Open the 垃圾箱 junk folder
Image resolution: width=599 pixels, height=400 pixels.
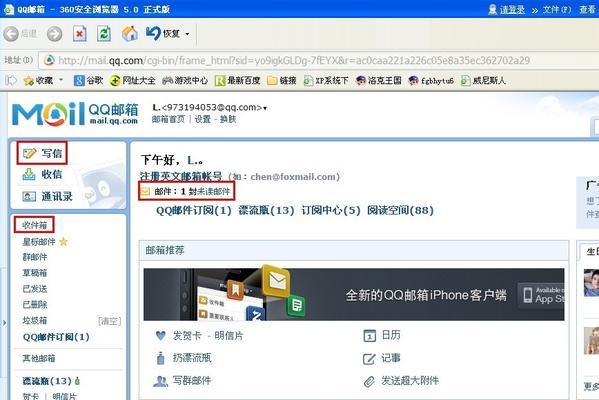[x=35, y=321]
